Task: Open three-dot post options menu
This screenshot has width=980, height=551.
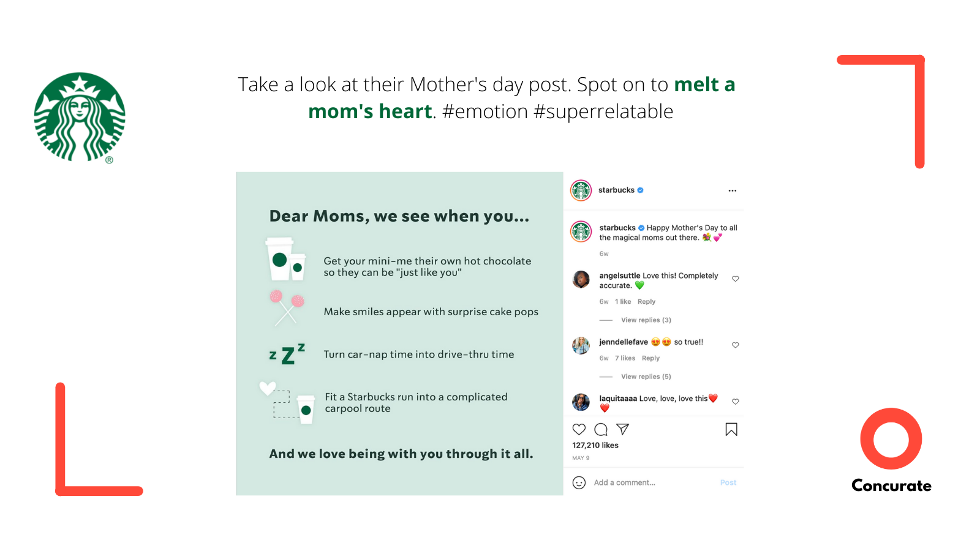Action: [x=733, y=190]
